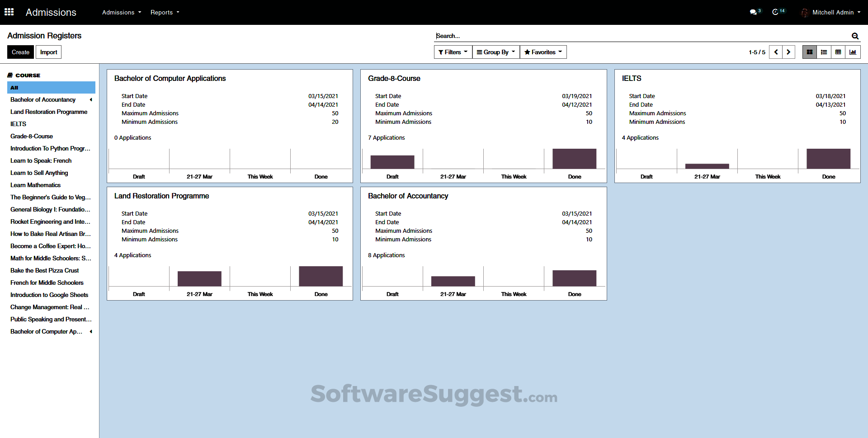The width and height of the screenshot is (868, 438).
Task: Click the Grade-8-Course Draft applications bar
Action: [392, 162]
